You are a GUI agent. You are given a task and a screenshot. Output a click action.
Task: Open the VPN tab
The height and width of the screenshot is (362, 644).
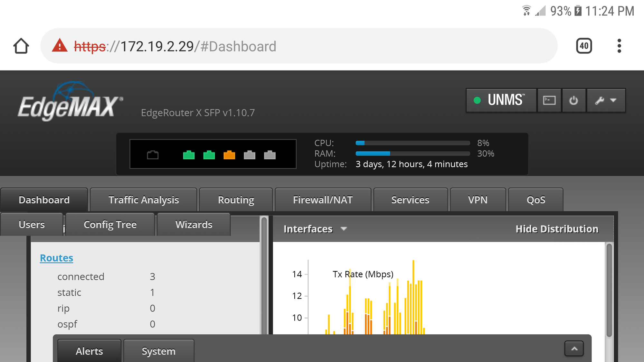click(x=478, y=200)
